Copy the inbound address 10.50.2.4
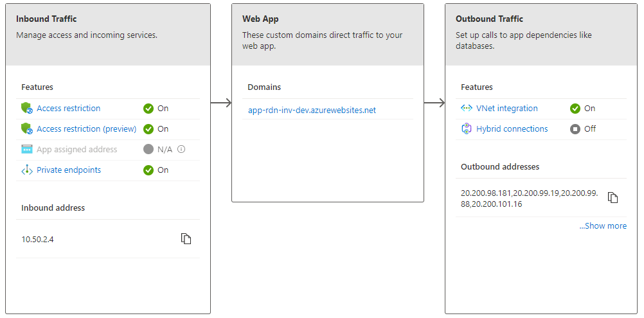 pos(186,239)
